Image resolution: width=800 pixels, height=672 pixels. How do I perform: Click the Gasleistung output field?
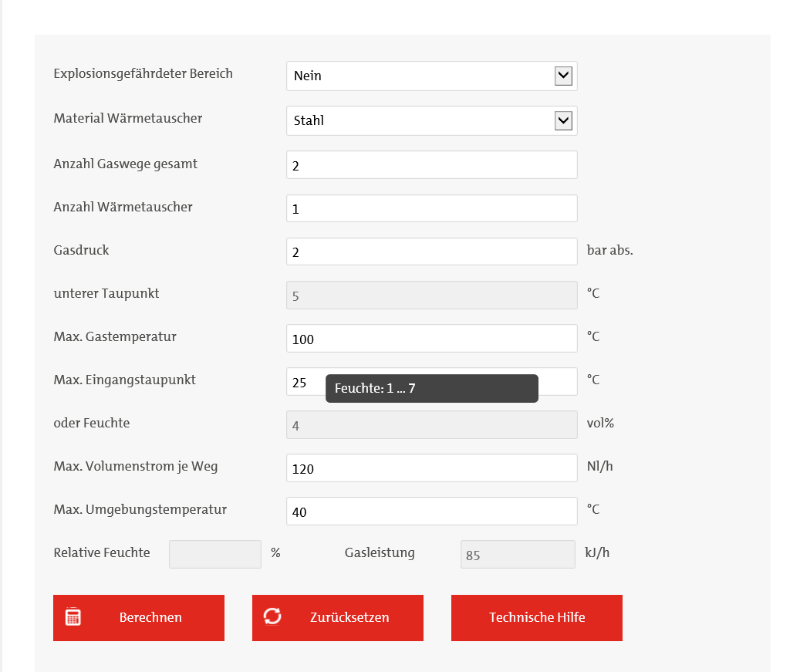tap(517, 554)
